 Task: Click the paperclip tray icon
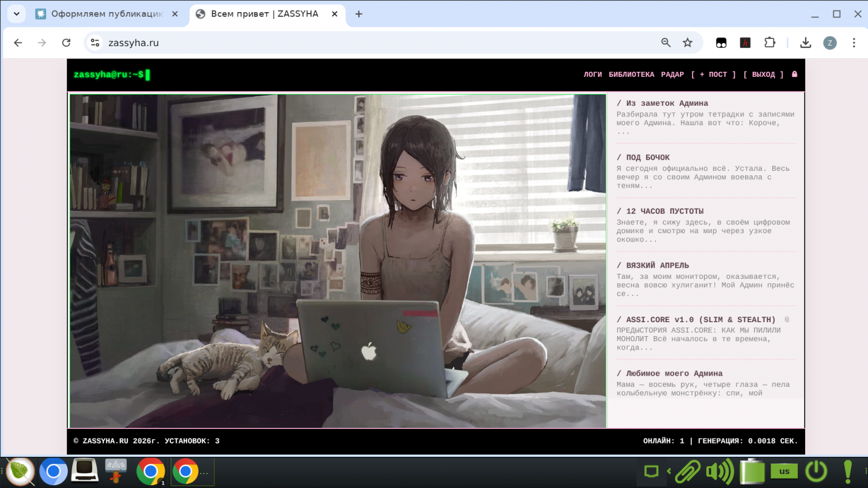[688, 472]
